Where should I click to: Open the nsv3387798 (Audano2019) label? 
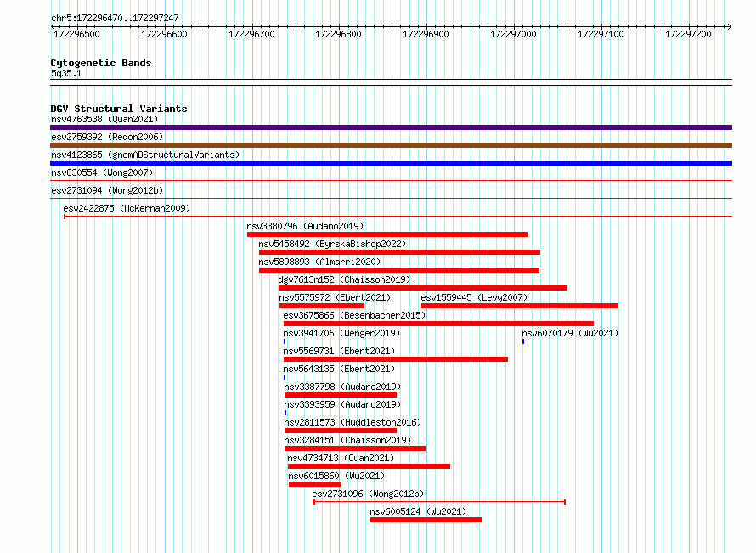[x=343, y=387]
